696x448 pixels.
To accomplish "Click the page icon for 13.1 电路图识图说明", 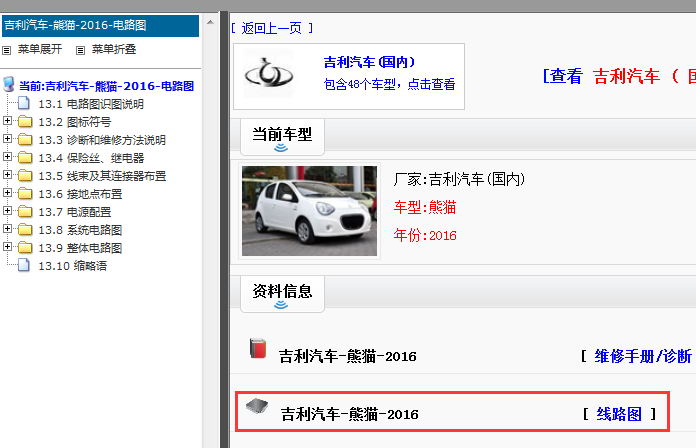I will 24,103.
